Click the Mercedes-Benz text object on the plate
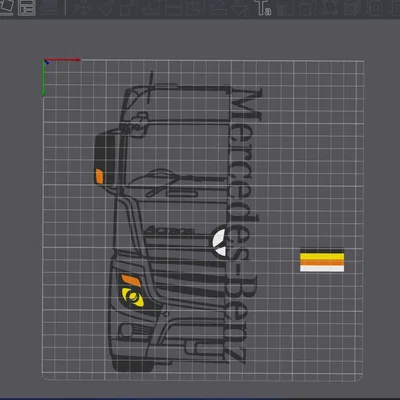Viewport: 400px width, 400px height. click(245, 225)
